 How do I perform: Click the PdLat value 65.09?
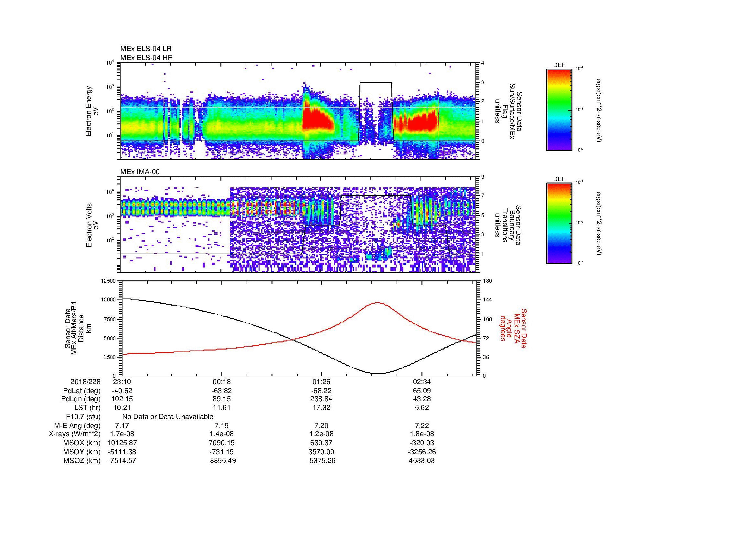422,391
